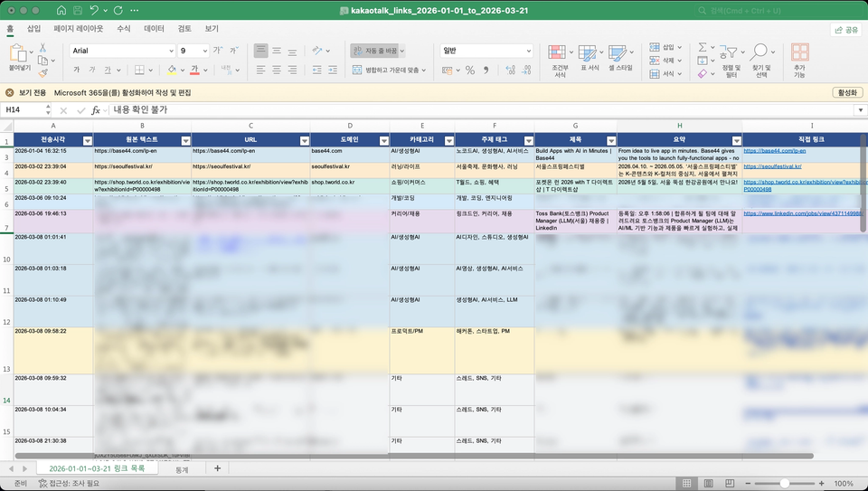
Task: Click the 공유 share button
Action: pos(847,29)
